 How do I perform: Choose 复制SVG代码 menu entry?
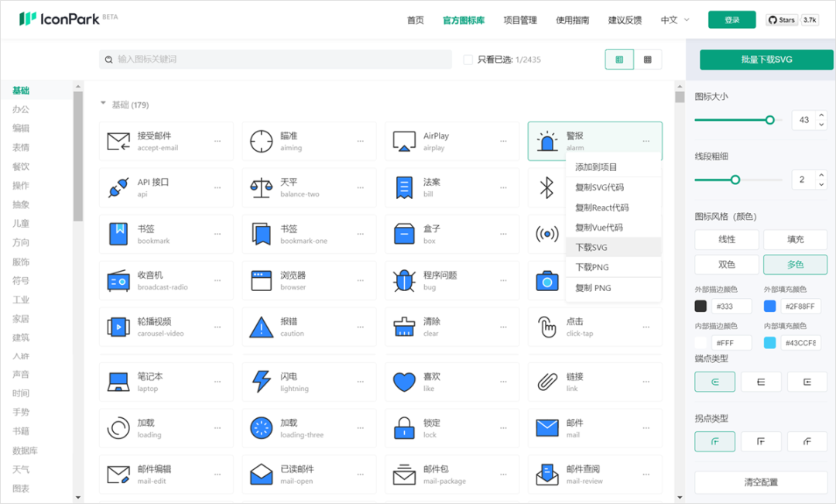click(613, 187)
